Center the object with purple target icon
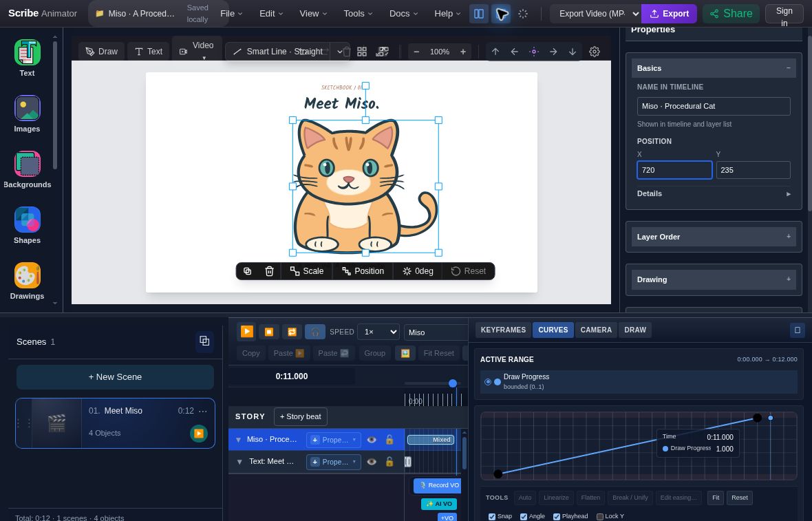 pos(534,52)
